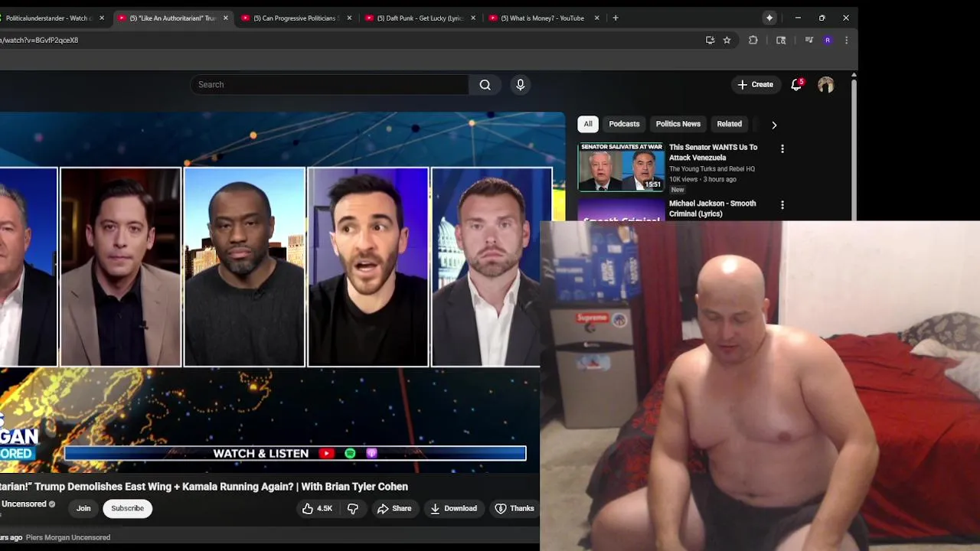Subscribe to Piers Morgan Uncensored
Screen dimensions: 980x551
(128, 508)
